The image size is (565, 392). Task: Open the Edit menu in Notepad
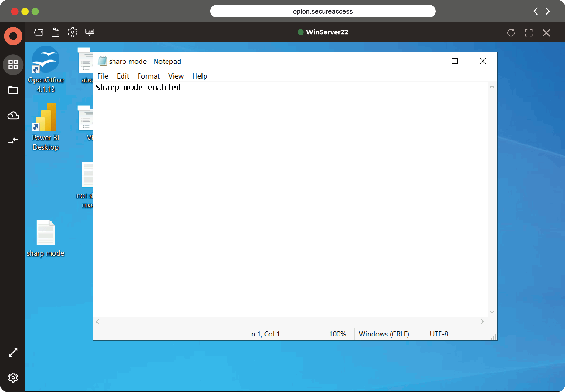(123, 76)
